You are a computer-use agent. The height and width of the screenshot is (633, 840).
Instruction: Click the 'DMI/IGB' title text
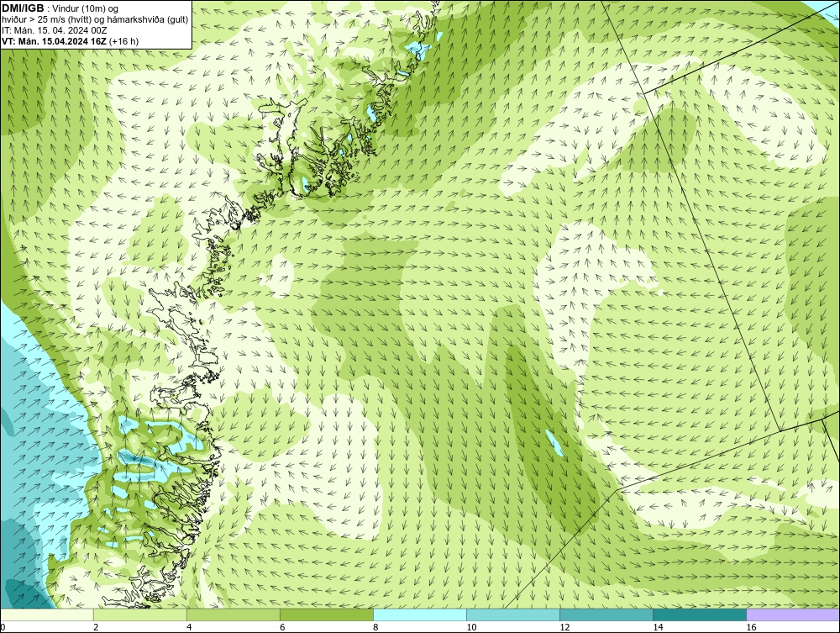pyautogui.click(x=23, y=8)
